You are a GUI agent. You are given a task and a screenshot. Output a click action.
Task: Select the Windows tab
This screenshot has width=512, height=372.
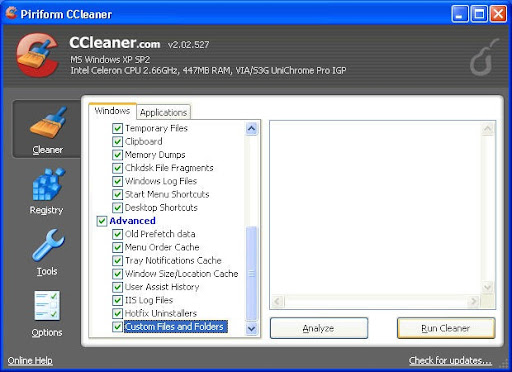pos(112,111)
